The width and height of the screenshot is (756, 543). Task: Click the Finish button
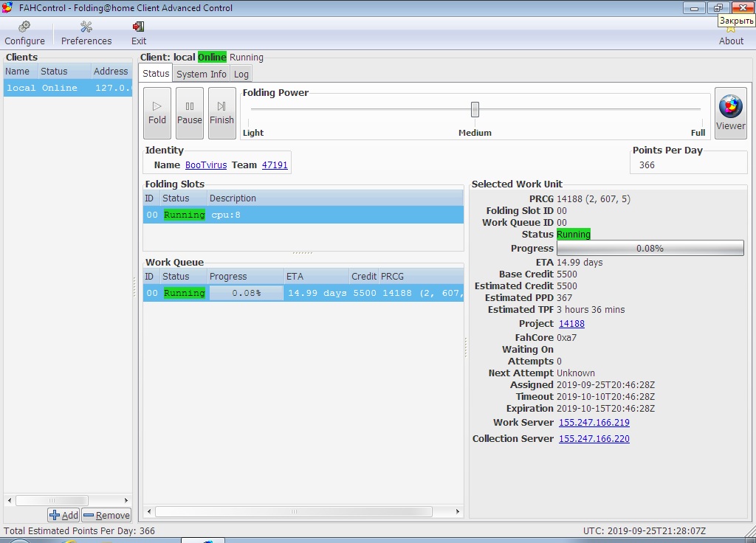point(221,113)
